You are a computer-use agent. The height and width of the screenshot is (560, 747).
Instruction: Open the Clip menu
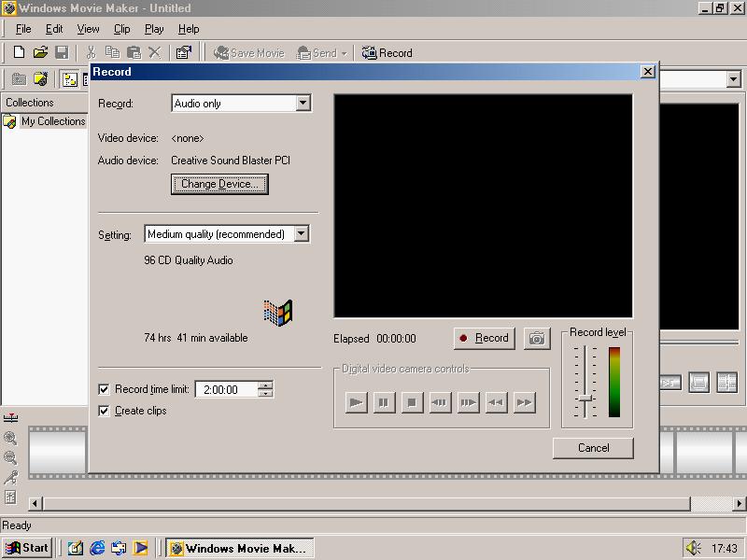coord(121,29)
